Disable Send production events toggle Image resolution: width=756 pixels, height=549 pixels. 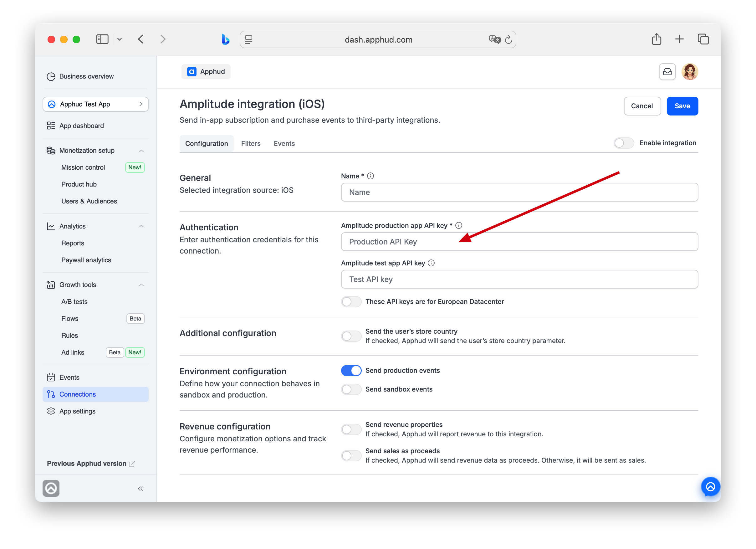351,370
